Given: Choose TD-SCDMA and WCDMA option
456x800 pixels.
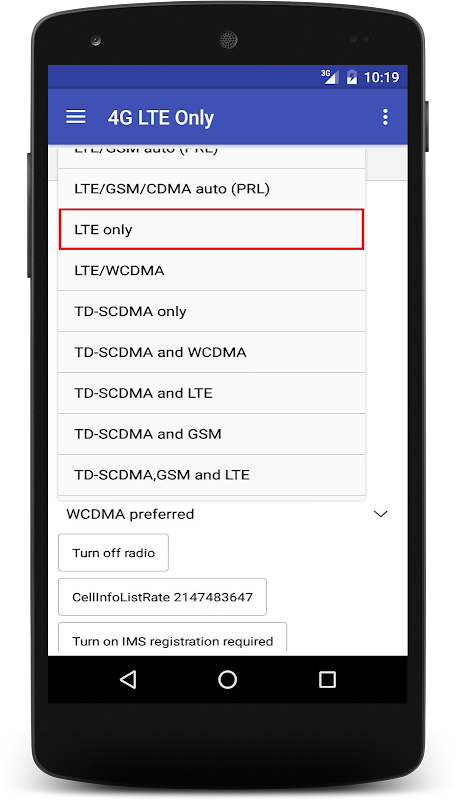Looking at the screenshot, I should (211, 352).
